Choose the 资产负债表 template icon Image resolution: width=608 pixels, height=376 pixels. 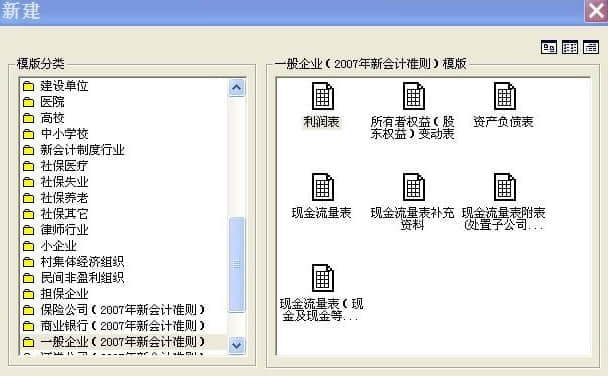(504, 96)
